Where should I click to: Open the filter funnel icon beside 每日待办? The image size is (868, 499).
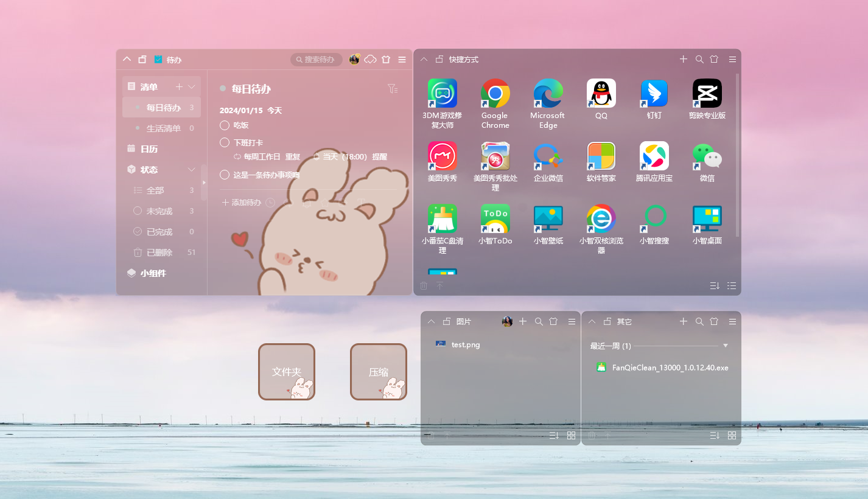393,88
